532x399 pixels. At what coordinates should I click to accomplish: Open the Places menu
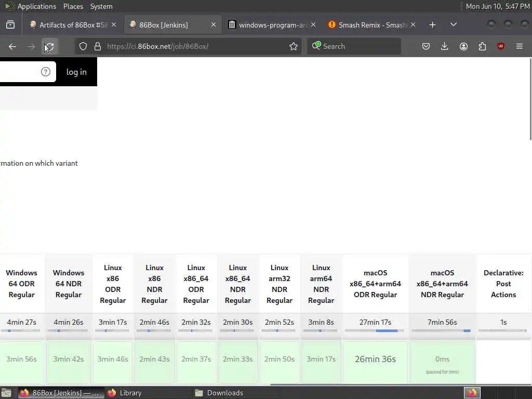(73, 6)
